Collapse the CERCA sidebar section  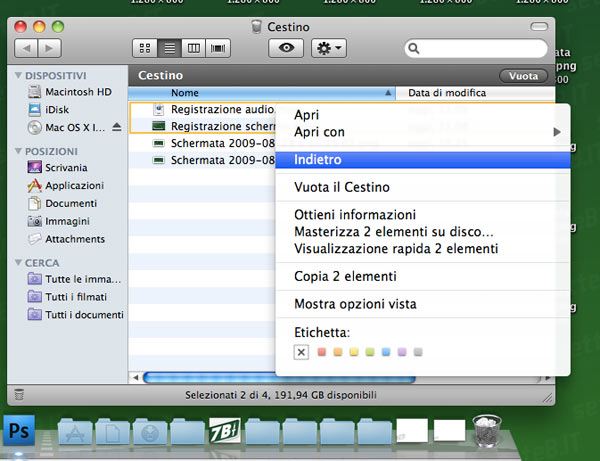18,262
